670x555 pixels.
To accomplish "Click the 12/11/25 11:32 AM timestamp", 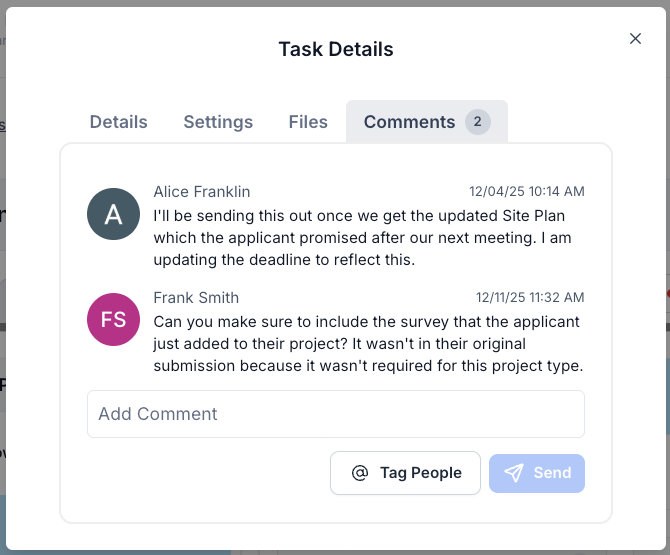I will tap(530, 298).
